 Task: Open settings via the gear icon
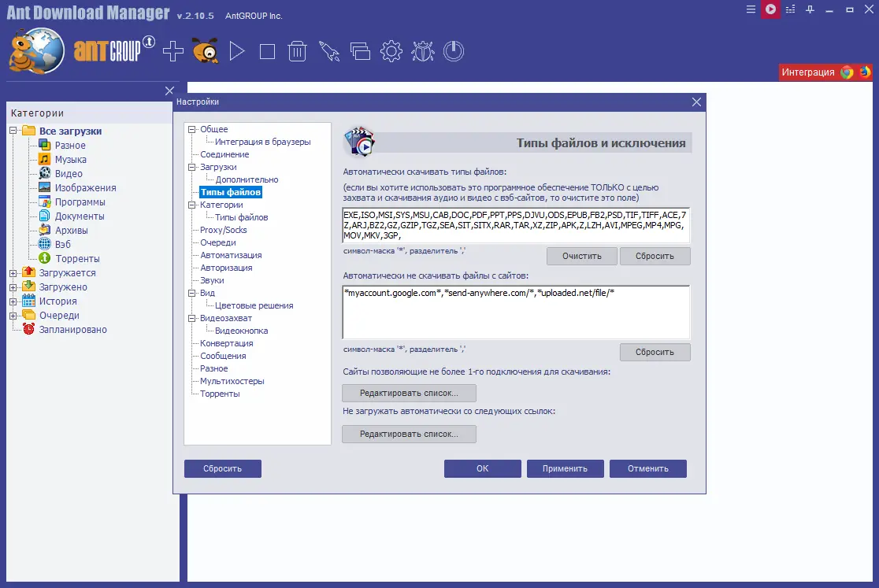391,51
